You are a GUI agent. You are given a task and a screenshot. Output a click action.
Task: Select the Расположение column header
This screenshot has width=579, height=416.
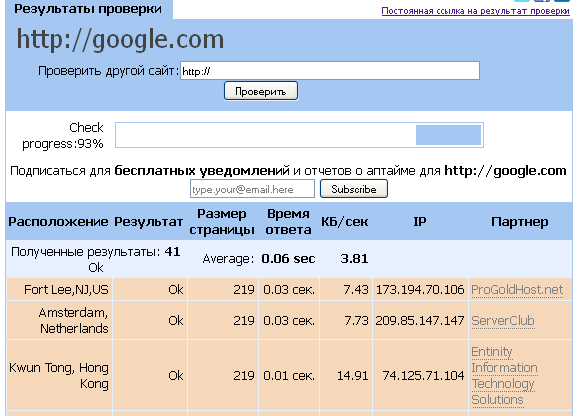click(58, 222)
